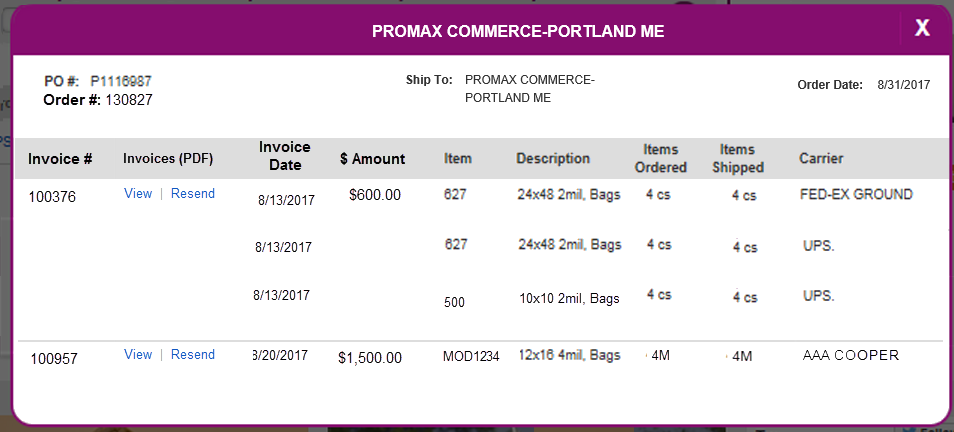The image size is (954, 432).
Task: Select invoice number 100376
Action: pyautogui.click(x=52, y=197)
